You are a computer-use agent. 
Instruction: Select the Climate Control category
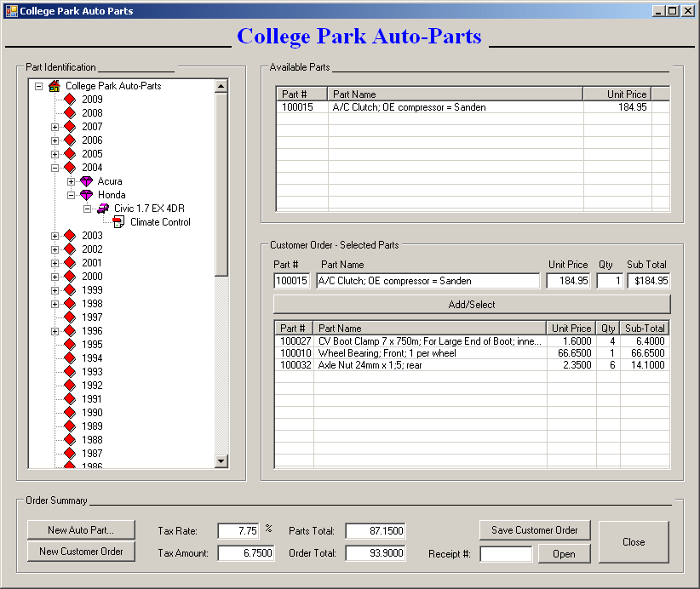pos(160,222)
